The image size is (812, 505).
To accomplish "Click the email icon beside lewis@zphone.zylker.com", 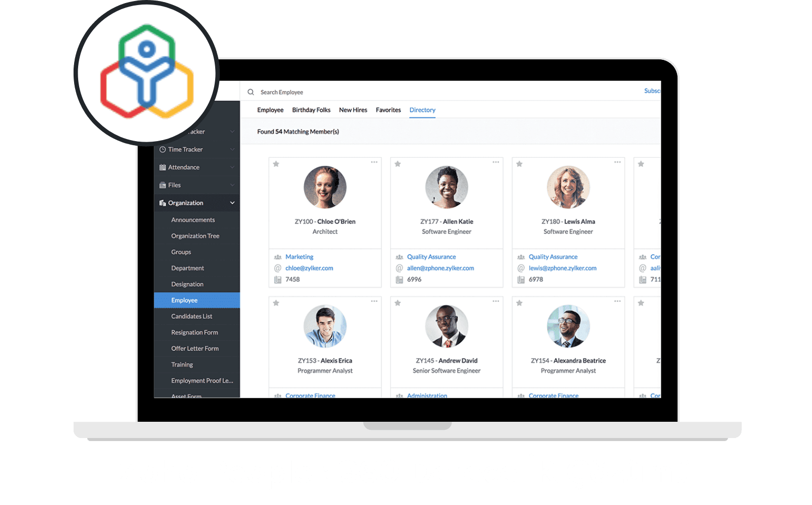I will pos(521,268).
